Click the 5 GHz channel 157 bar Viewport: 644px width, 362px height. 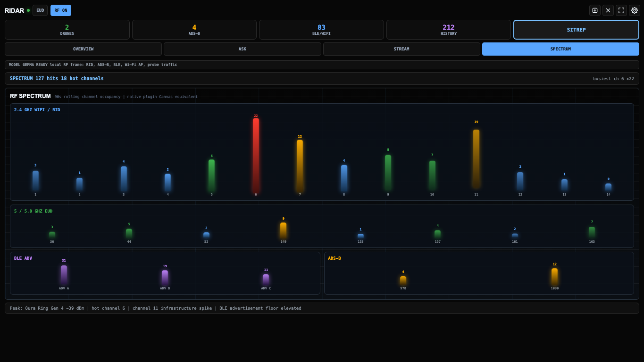pos(437,234)
